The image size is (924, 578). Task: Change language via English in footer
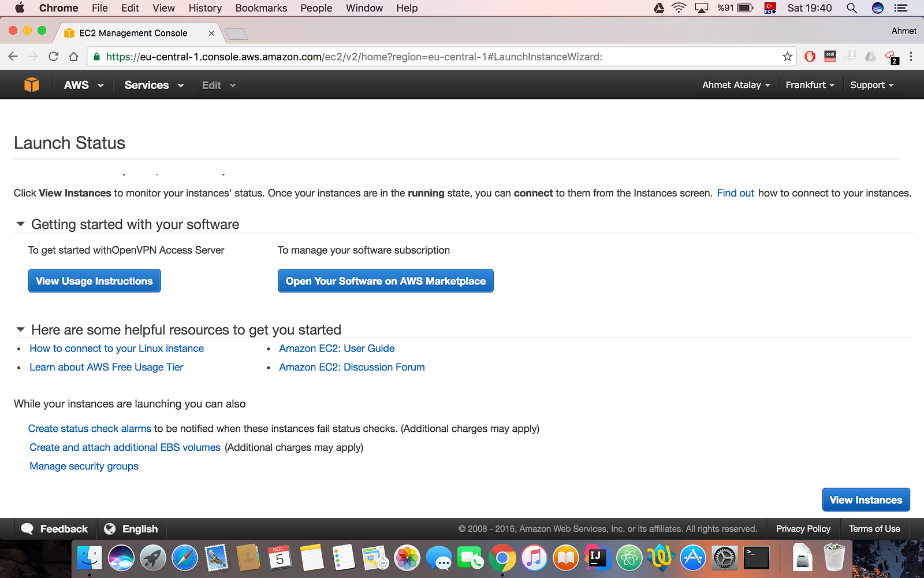tap(131, 529)
